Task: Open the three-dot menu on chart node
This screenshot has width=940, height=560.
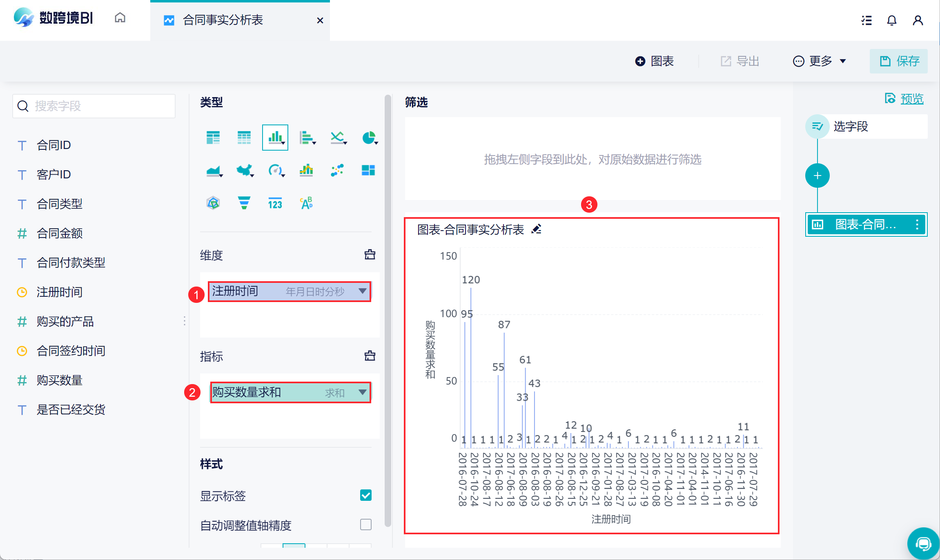Action: [917, 224]
